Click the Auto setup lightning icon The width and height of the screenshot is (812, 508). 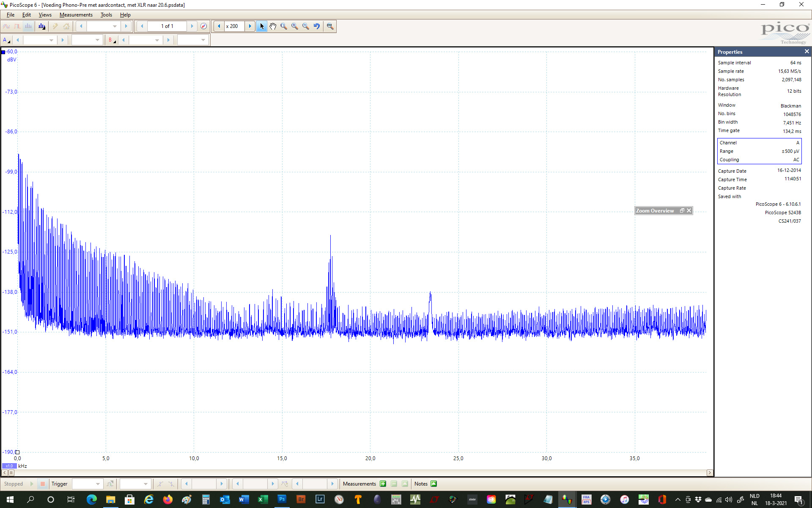(x=55, y=26)
